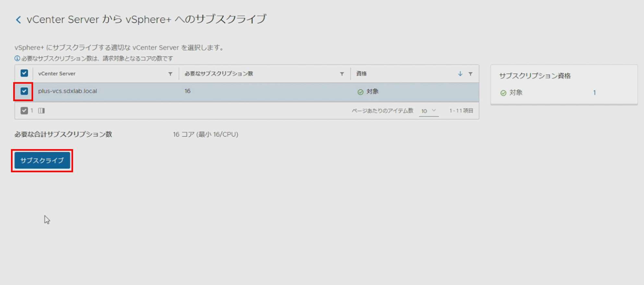Click the 必要な合計サブスクリプション数 label

[63, 134]
